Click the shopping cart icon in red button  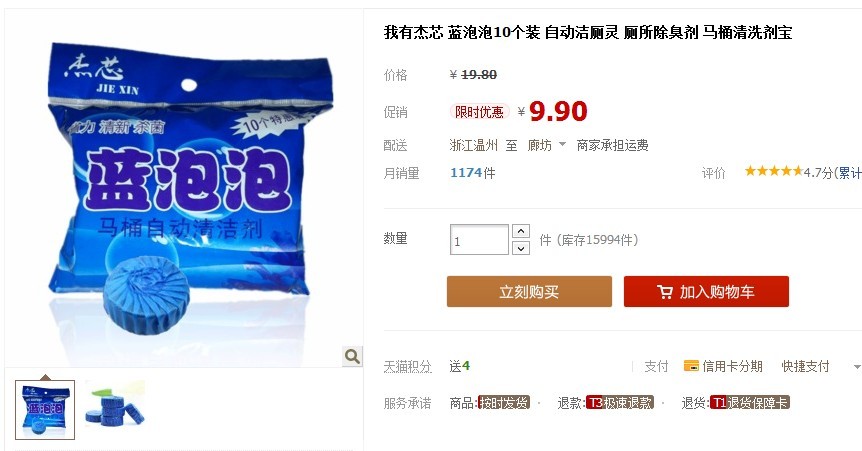[x=665, y=292]
